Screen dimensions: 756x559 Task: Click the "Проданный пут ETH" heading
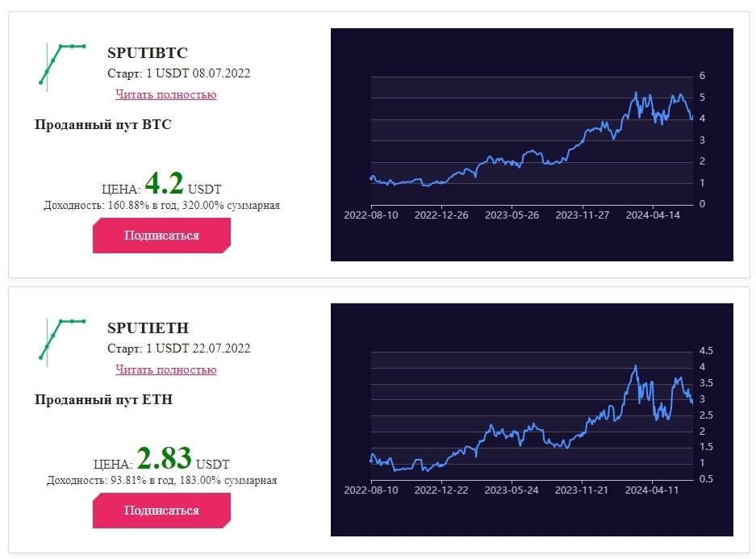pyautogui.click(x=103, y=399)
